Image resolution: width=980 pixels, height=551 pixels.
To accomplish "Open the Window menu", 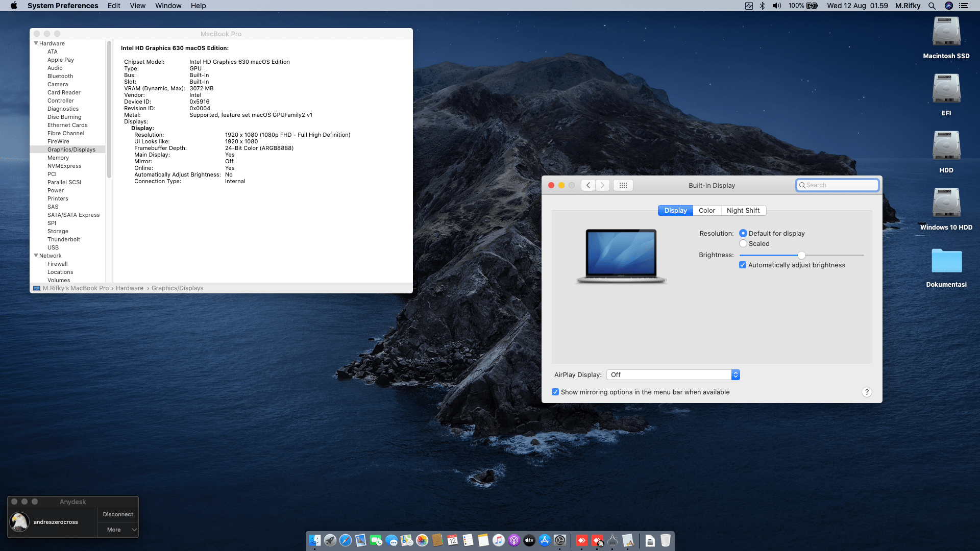I will tap(168, 6).
